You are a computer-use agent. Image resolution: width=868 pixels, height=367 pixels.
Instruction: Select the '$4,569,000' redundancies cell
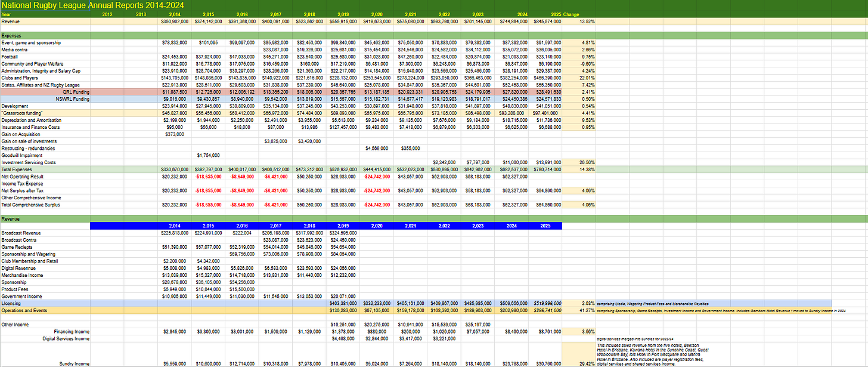click(x=376, y=148)
